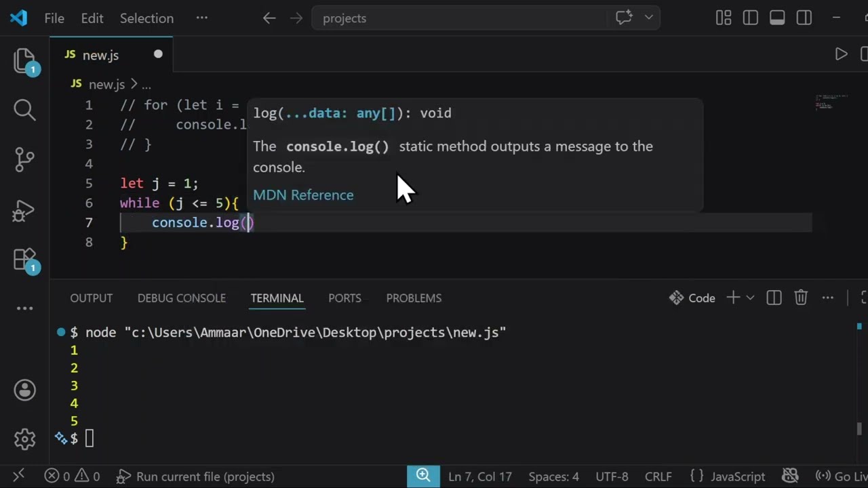Image resolution: width=868 pixels, height=488 pixels.
Task: Click the VS Code logo icon
Action: (x=18, y=18)
